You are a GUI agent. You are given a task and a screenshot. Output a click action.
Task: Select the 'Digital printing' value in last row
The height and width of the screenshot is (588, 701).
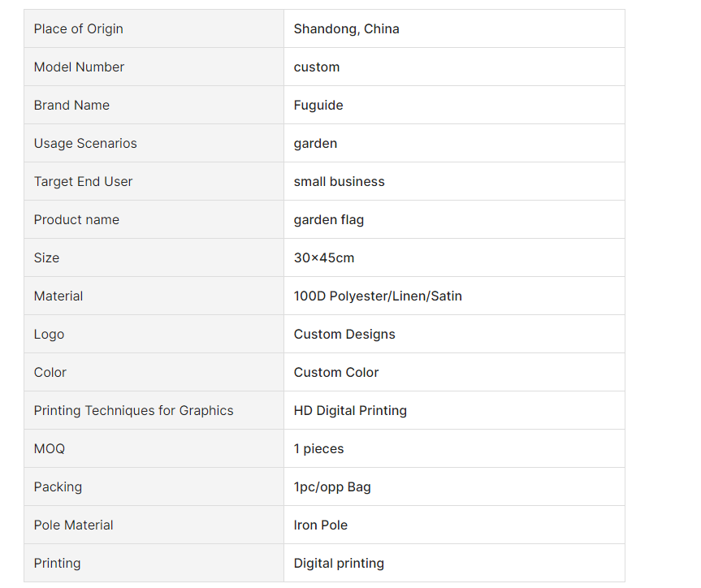[x=339, y=563]
